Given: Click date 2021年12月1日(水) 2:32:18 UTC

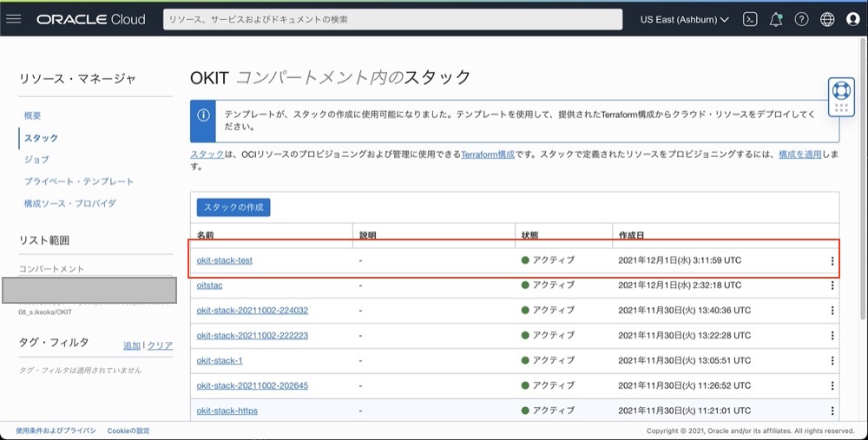Looking at the screenshot, I should point(680,285).
